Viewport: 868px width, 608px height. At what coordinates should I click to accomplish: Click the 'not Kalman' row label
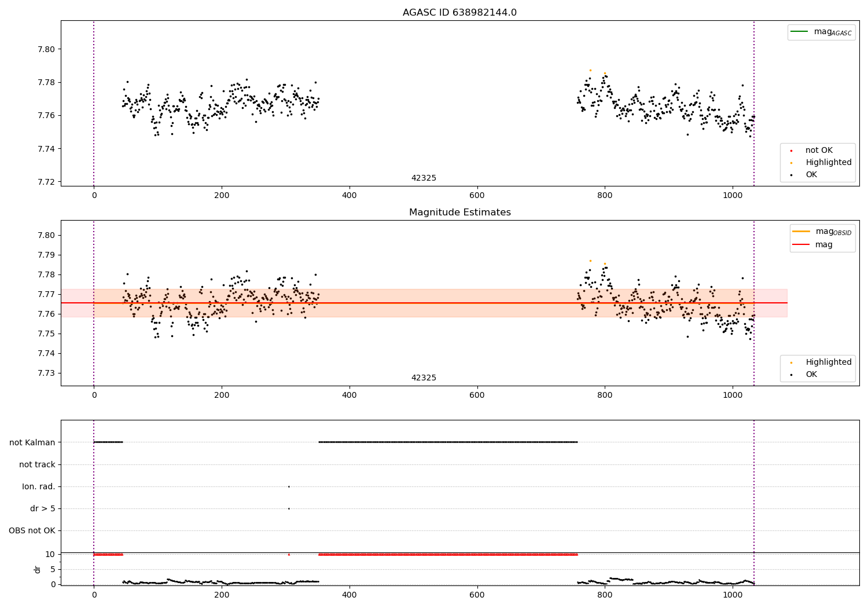pos(32,442)
